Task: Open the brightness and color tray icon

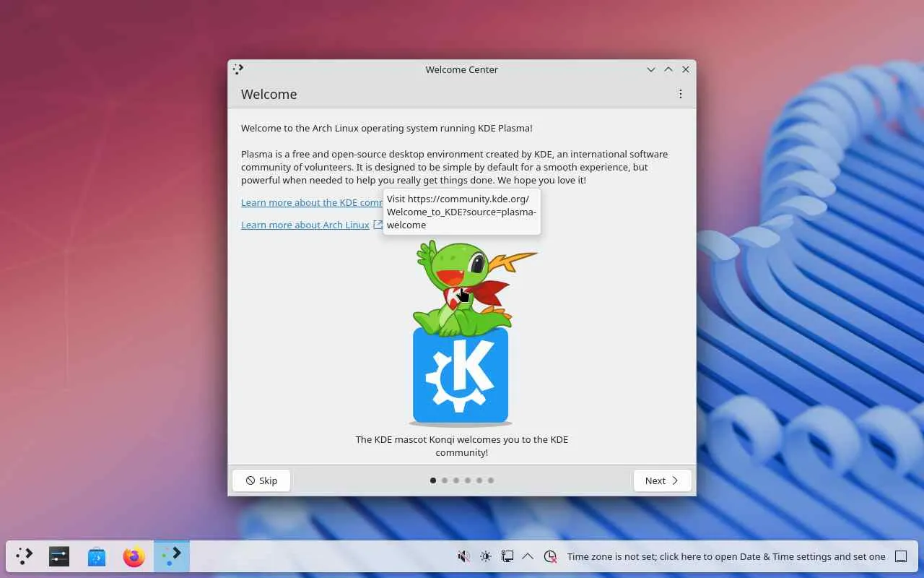Action: (486, 556)
